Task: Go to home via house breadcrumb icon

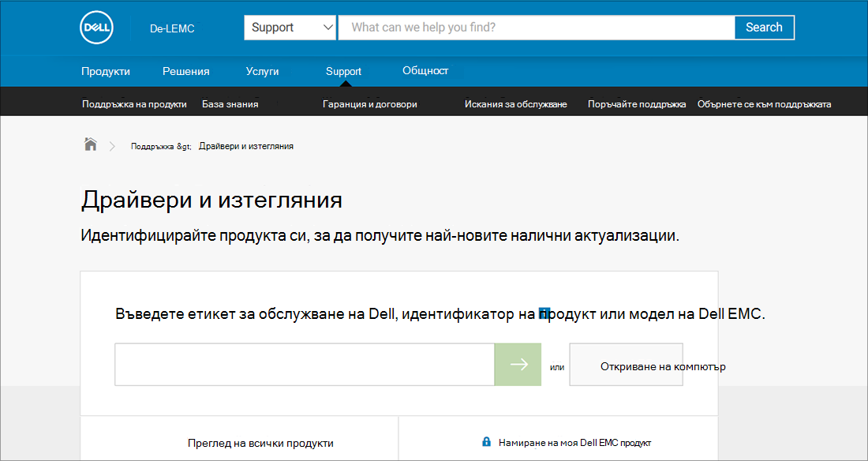Action: click(90, 145)
